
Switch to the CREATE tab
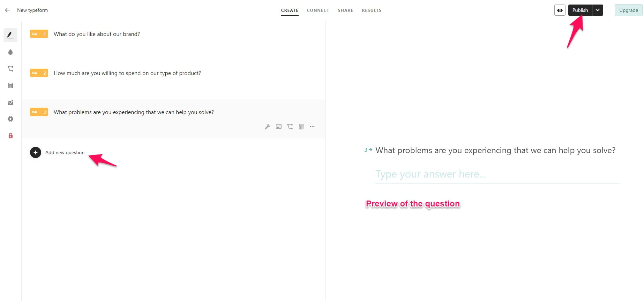(x=290, y=10)
